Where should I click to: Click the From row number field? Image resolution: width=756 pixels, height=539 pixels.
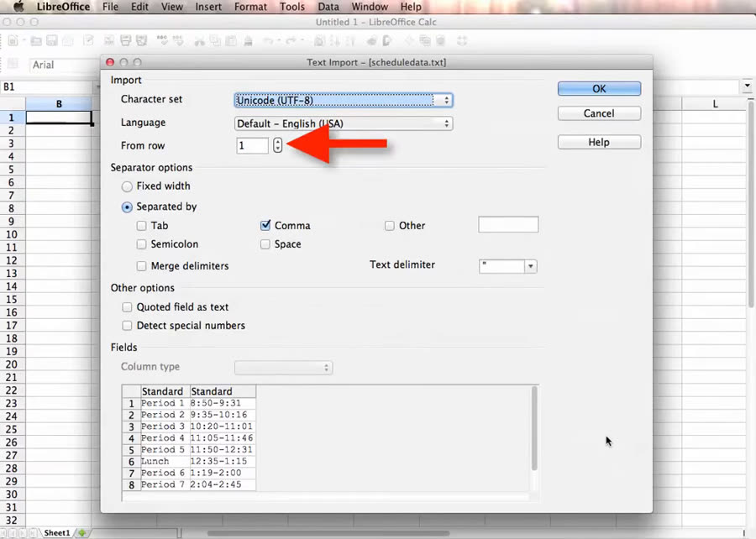click(x=252, y=145)
